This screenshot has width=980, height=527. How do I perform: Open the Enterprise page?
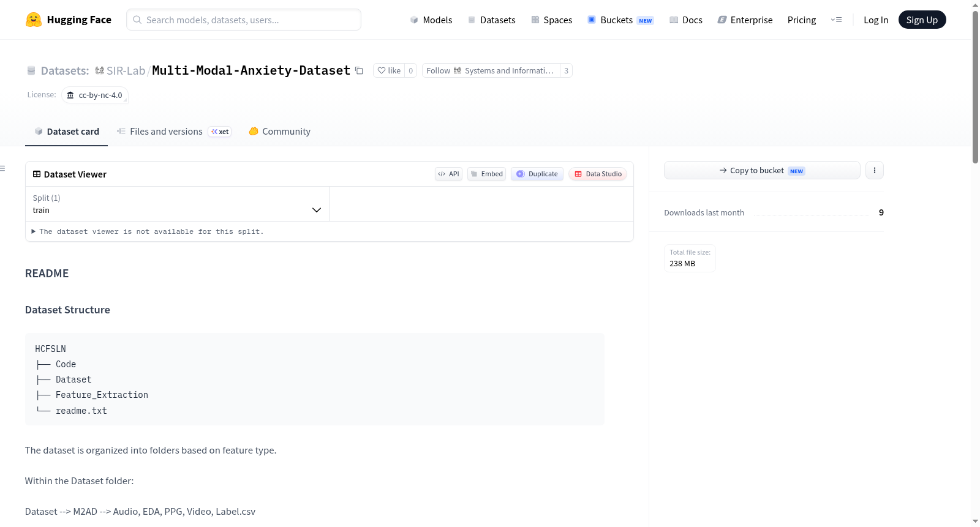click(x=745, y=20)
